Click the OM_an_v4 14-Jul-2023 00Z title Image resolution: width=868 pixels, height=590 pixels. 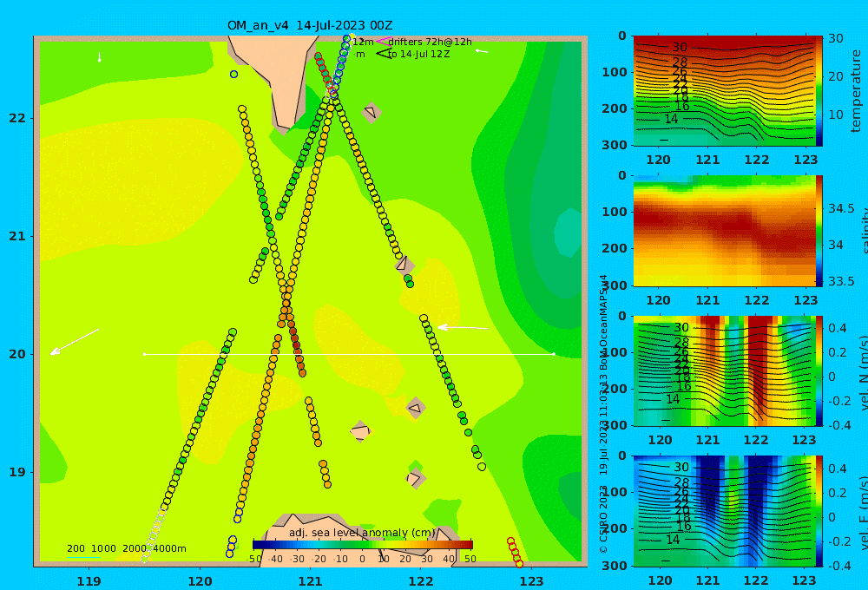coord(310,25)
